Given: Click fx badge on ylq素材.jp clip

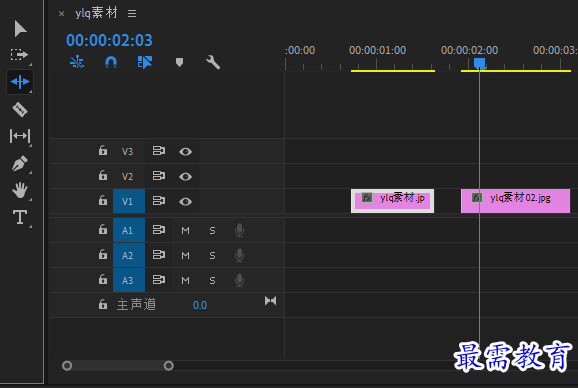Looking at the screenshot, I should pos(366,198).
